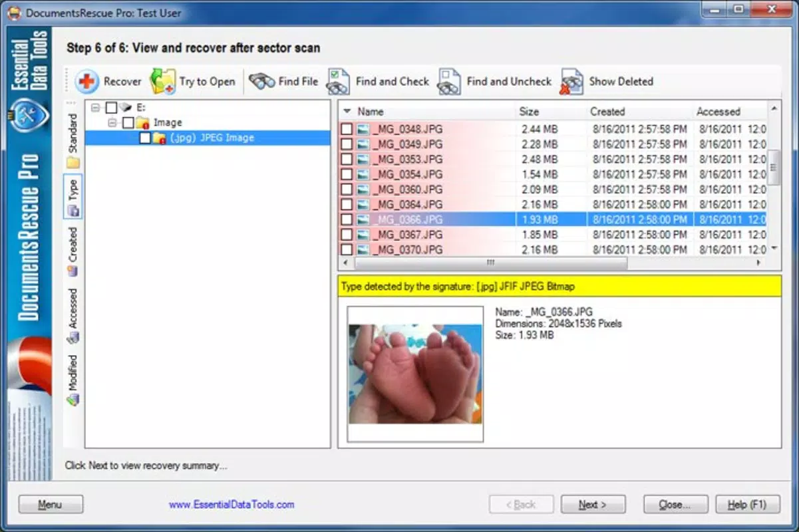This screenshot has width=799, height=532.
Task: Check the box for _MG_0354.JPG
Action: pyautogui.click(x=347, y=174)
